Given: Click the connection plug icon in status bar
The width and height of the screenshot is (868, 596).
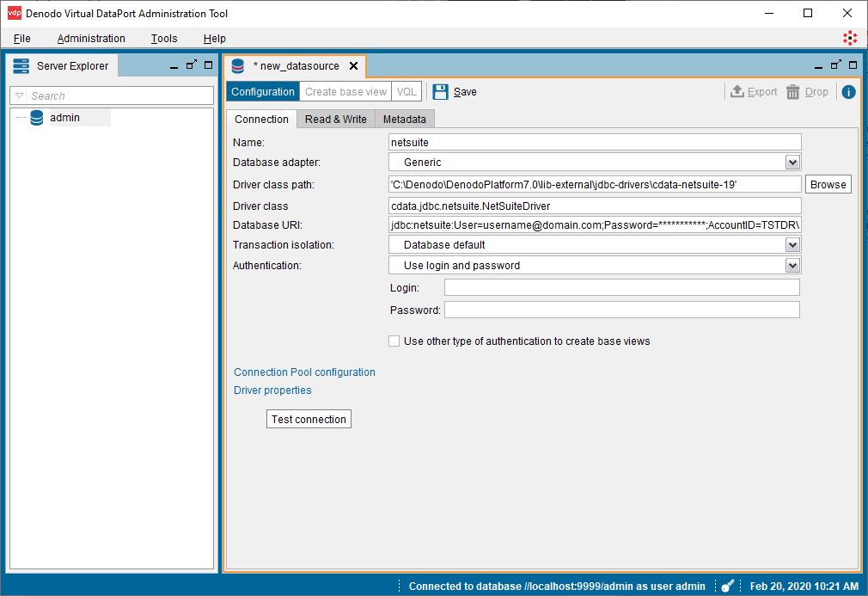Looking at the screenshot, I should [x=728, y=586].
